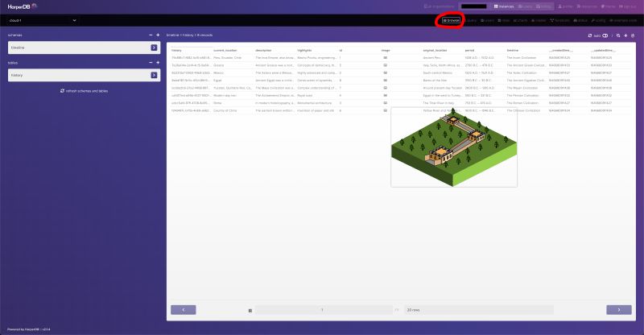Viewport: 644px width, 335px height.
Task: Select 'Banks of the Nile' cell
Action: [x=435, y=81]
